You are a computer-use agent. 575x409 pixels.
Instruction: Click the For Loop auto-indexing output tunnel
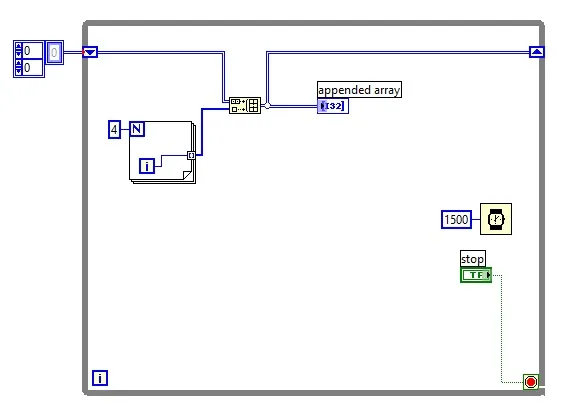191,156
